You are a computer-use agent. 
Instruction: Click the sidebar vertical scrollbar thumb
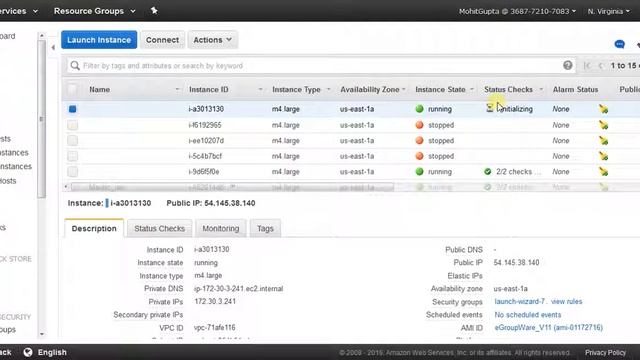[x=42, y=119]
